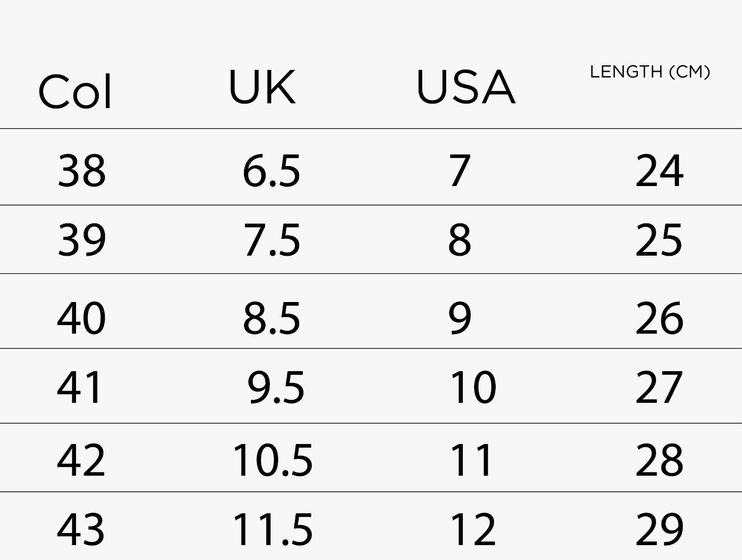Select USA size 9
742x560 pixels.
pyautogui.click(x=460, y=318)
